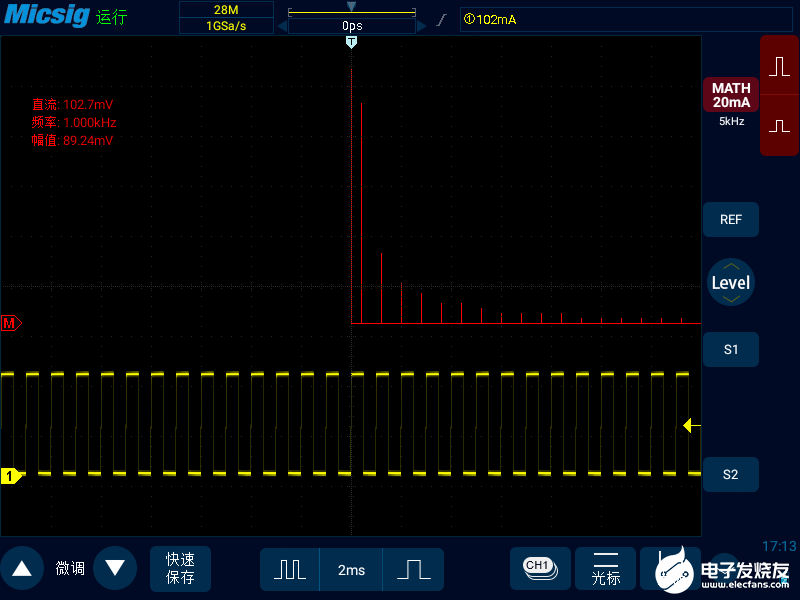Expand the trigger info box showing 102mA

pyautogui.click(x=580, y=19)
